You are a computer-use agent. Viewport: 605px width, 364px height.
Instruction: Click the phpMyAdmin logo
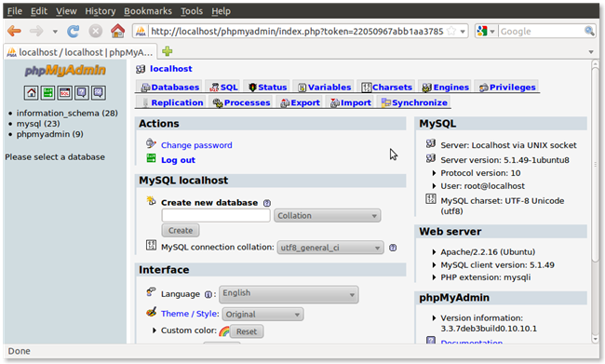tap(65, 70)
